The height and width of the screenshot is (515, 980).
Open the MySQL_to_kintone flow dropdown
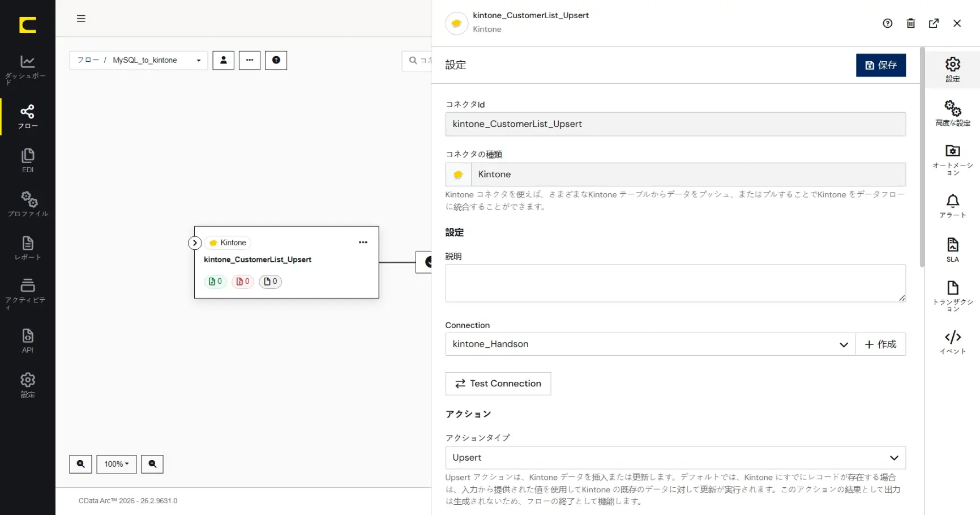tap(139, 60)
